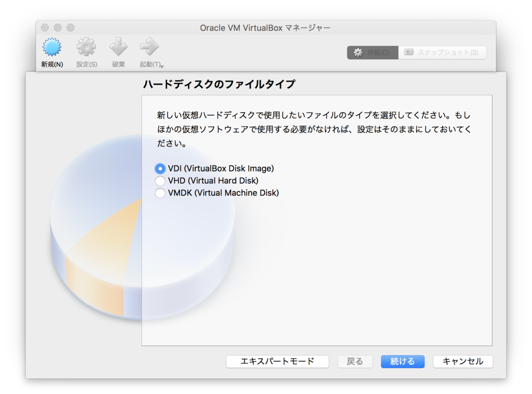Select VHD (Virtual Hard Disk) radio button
532x394 pixels.
pyautogui.click(x=160, y=180)
